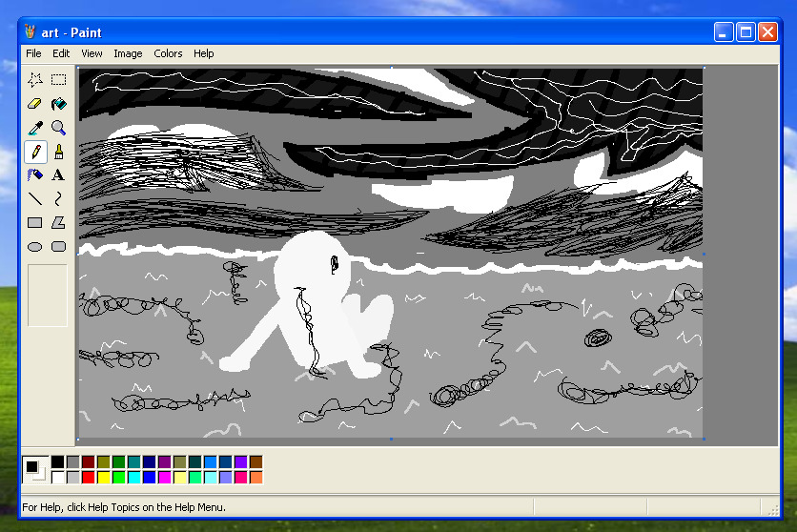Viewport: 797px width, 532px height.
Task: Click the Magnifier tool
Action: (x=58, y=128)
